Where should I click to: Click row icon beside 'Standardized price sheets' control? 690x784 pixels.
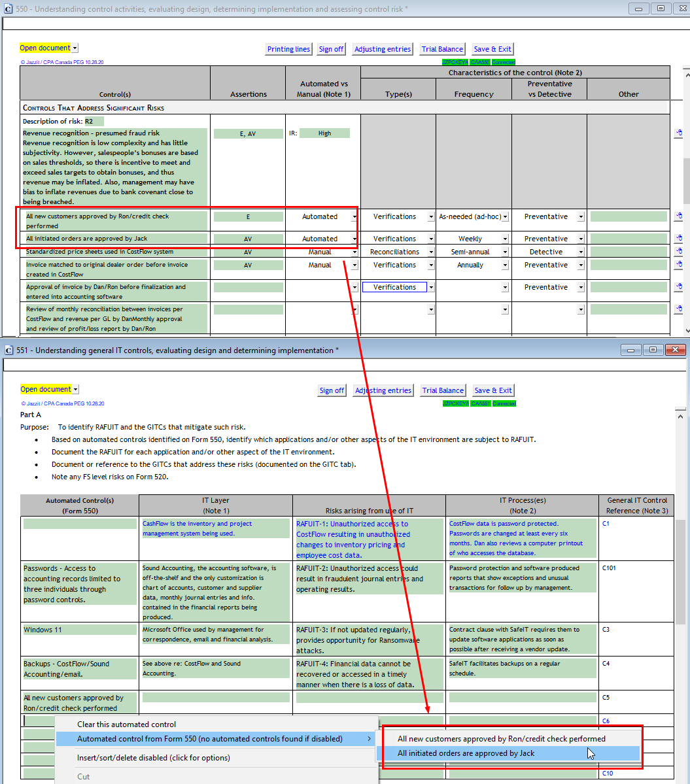coord(678,252)
